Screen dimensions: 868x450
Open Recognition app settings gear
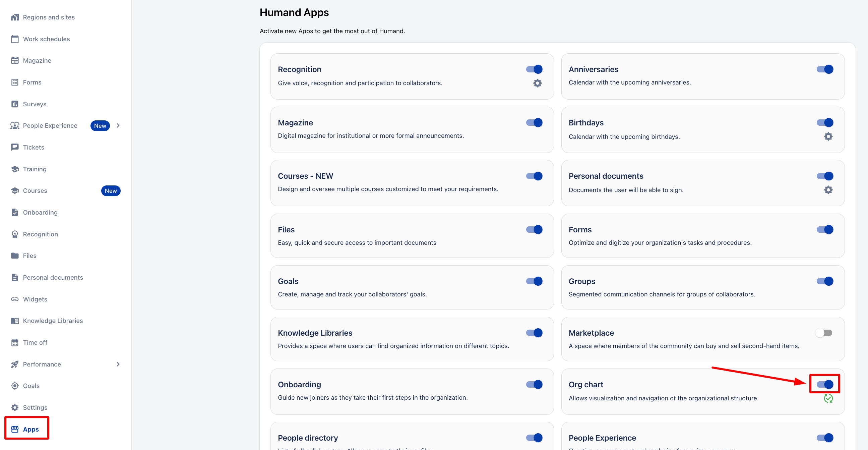[x=538, y=83]
